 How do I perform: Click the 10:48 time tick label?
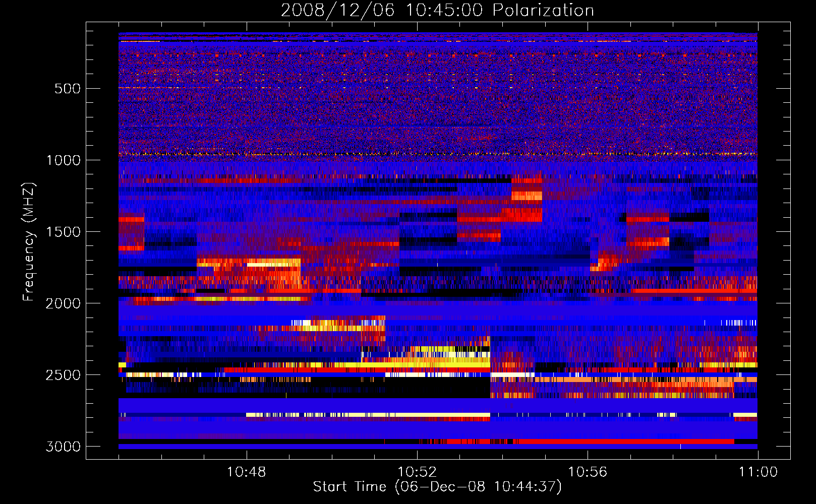tap(247, 472)
